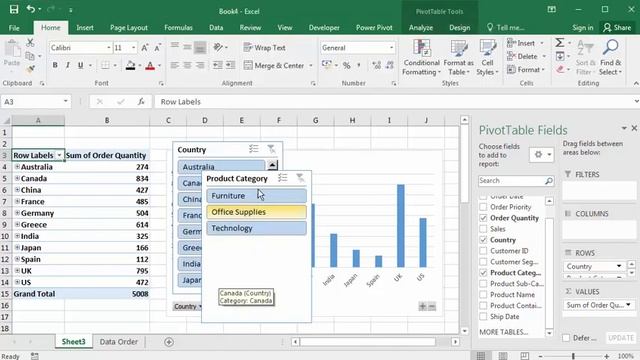Select Furniture in Product Category slicer
Viewport: 640px width, 360px height.
[256, 196]
